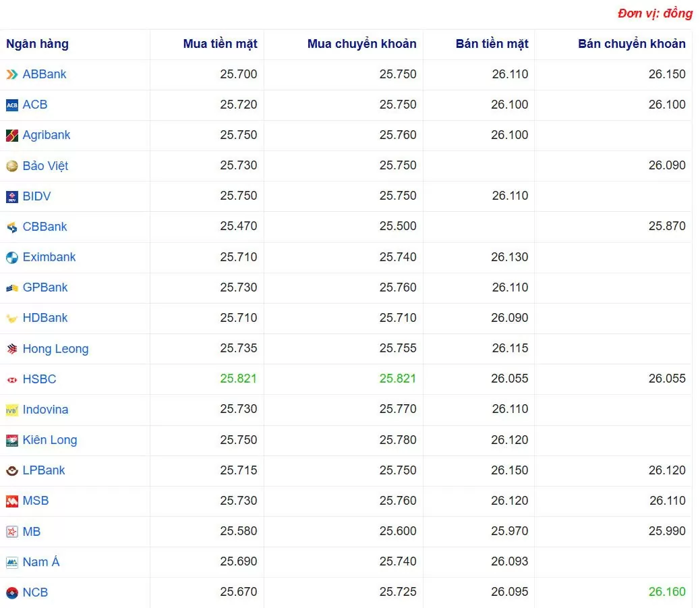Viewport: 700px width, 608px height.
Task: Click the Bảo Việt logo icon
Action: (12, 166)
